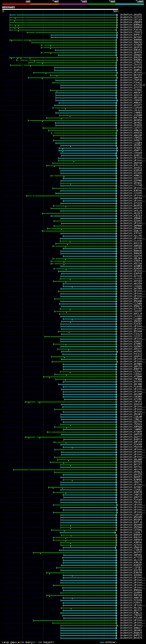Viewport: 146px width, 644px height.
Task: Select the UniRef100_B9EPT4 label
Action: coord(131,369)
